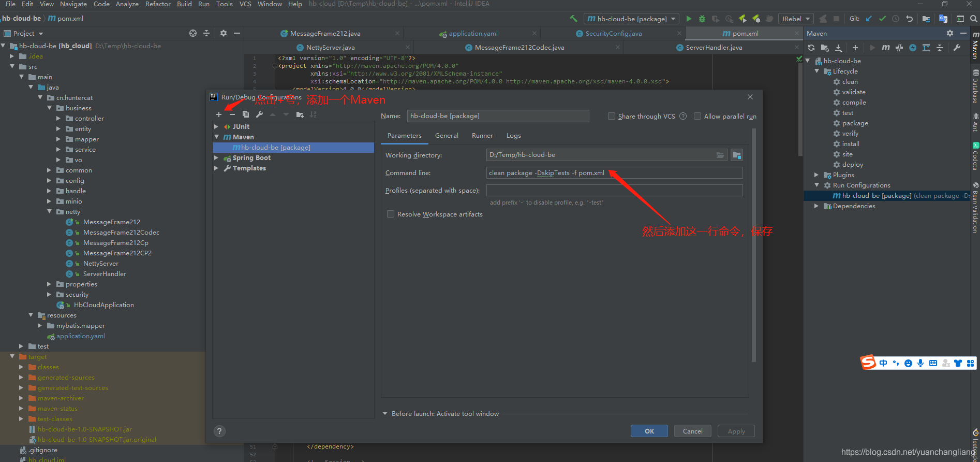The height and width of the screenshot is (462, 980).
Task: Switch to the General tab
Action: pyautogui.click(x=447, y=136)
